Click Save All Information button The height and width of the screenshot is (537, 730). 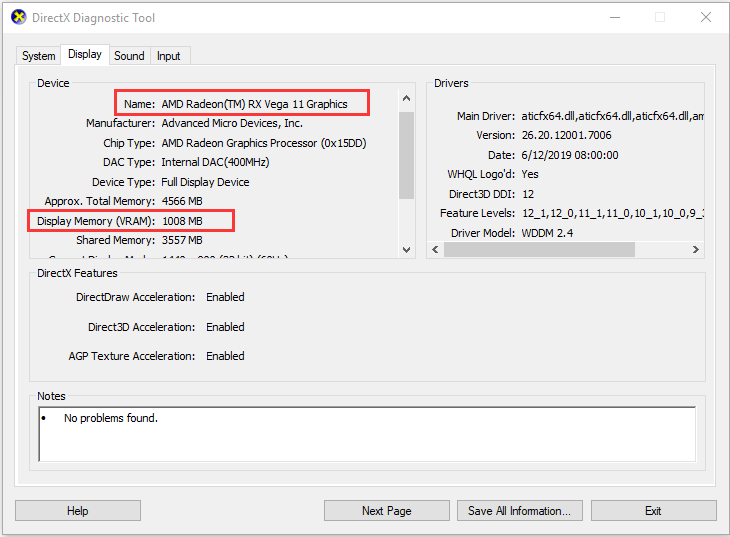point(520,510)
